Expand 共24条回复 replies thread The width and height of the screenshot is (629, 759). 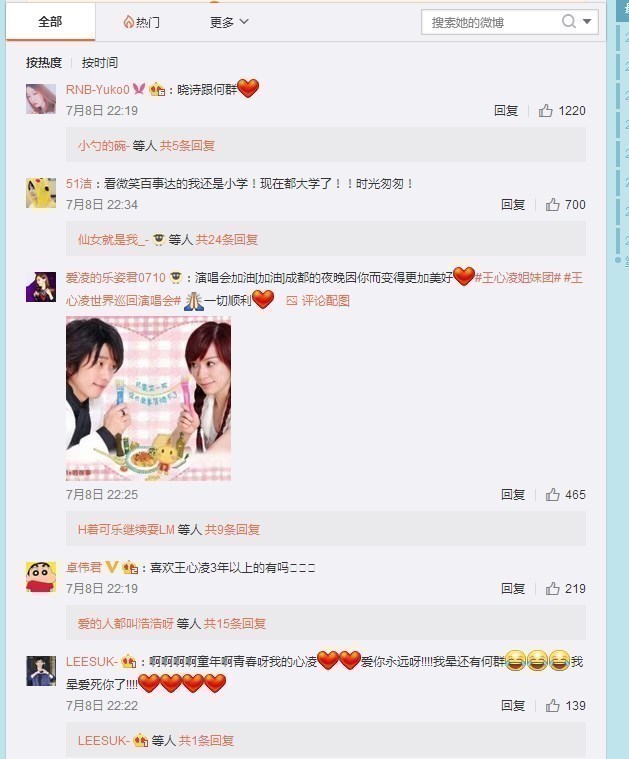point(227,240)
